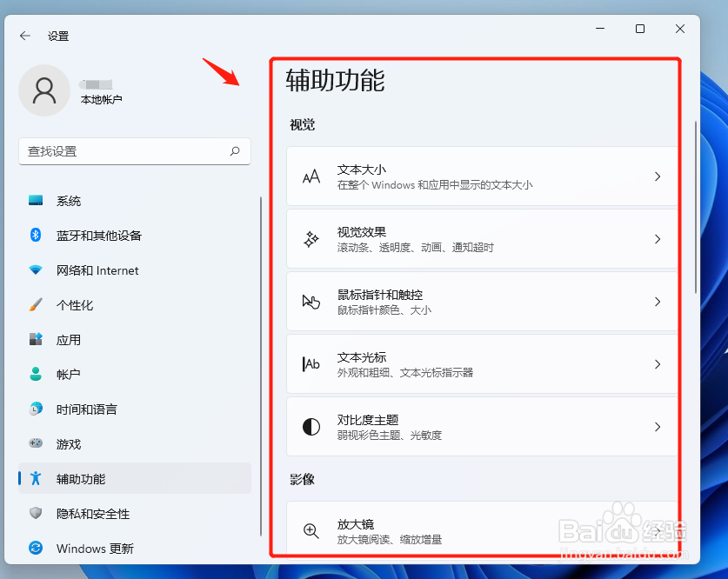Click description 鼠标指针颜色、大小
Viewport: 728px width, 579px height.
coord(384,309)
